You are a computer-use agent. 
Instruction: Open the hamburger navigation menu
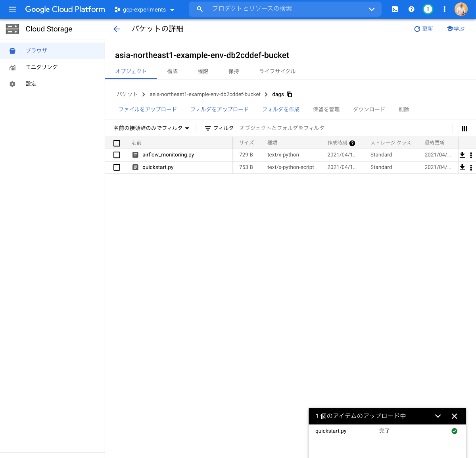coord(12,9)
